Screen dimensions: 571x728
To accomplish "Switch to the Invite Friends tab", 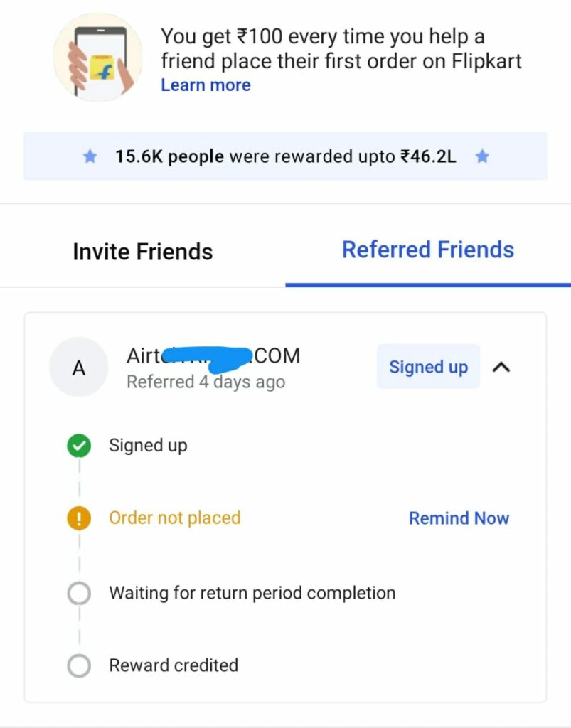I will 142,252.
